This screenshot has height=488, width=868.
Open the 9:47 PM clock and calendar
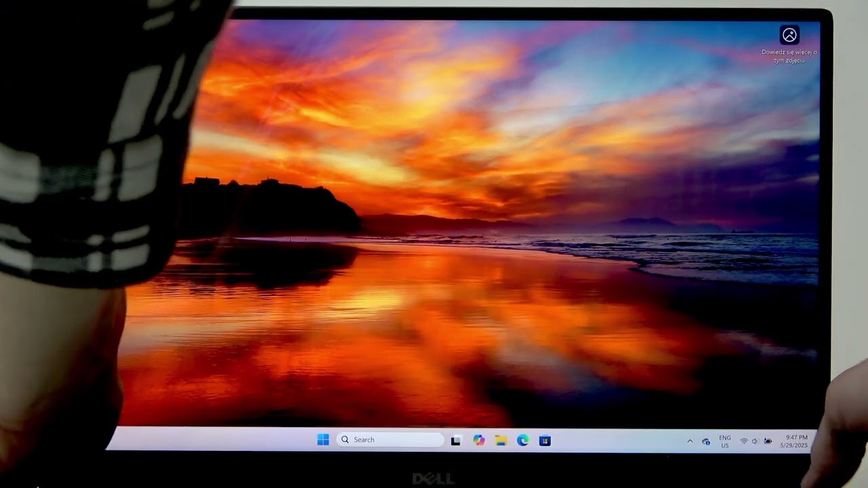(794, 442)
